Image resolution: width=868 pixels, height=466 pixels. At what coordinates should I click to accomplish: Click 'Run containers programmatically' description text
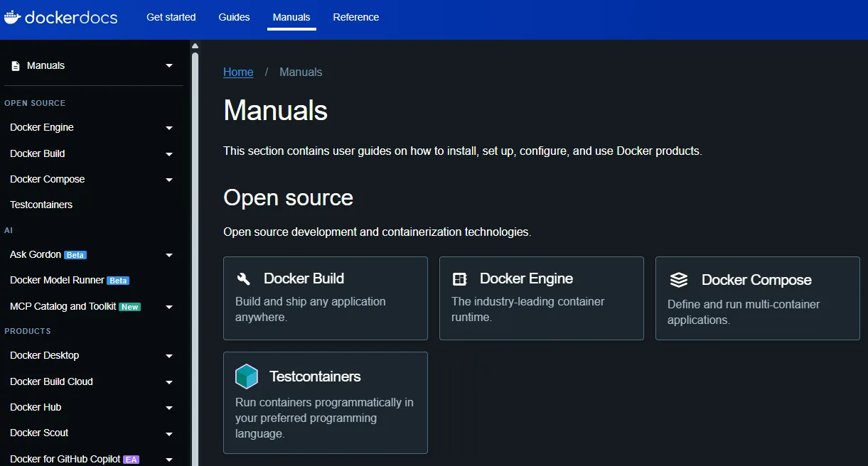[324, 418]
